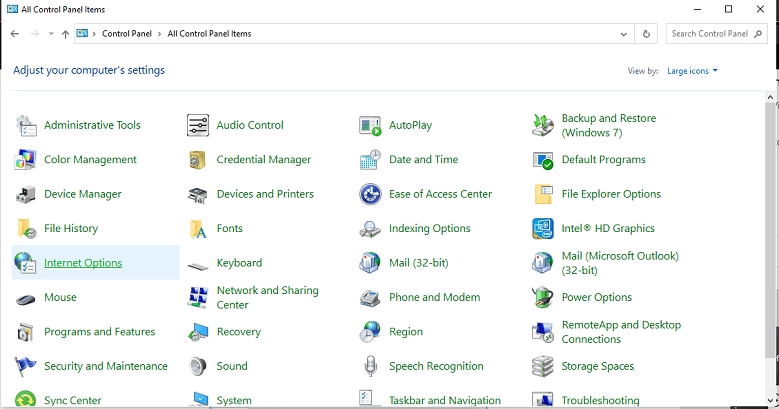This screenshot has width=779, height=409.
Task: Open Backup and Restore (Windows 7) icon
Action: click(x=543, y=125)
